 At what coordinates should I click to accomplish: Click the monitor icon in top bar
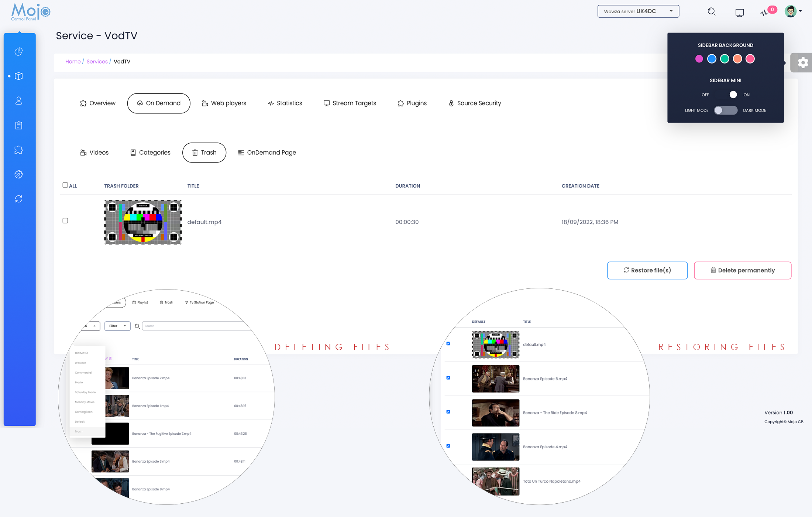(x=739, y=12)
